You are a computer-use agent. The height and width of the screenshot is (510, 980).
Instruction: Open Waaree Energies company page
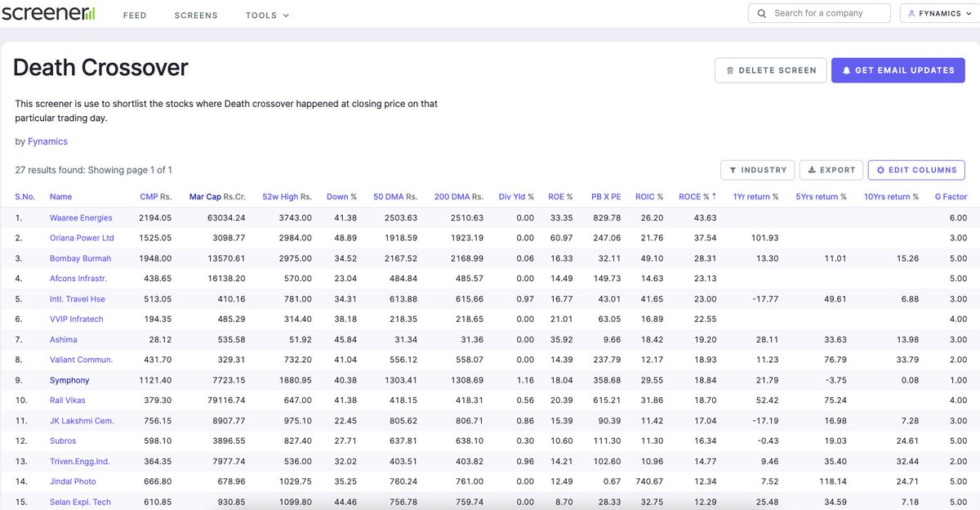pos(81,217)
